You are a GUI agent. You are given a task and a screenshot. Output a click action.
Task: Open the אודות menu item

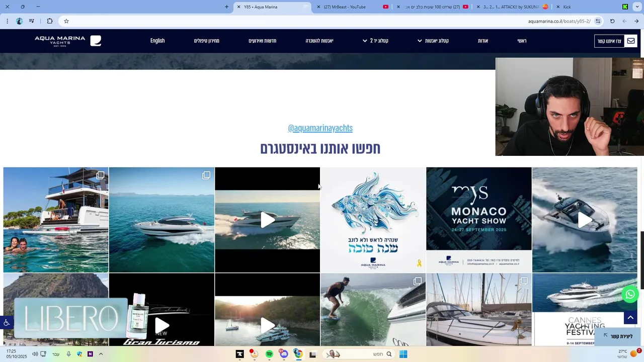[x=483, y=41]
